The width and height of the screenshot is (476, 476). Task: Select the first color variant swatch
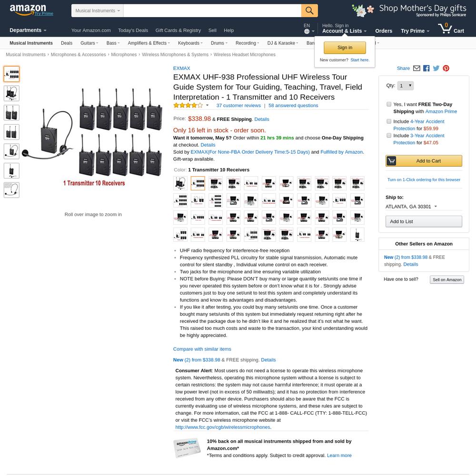pyautogui.click(x=180, y=183)
